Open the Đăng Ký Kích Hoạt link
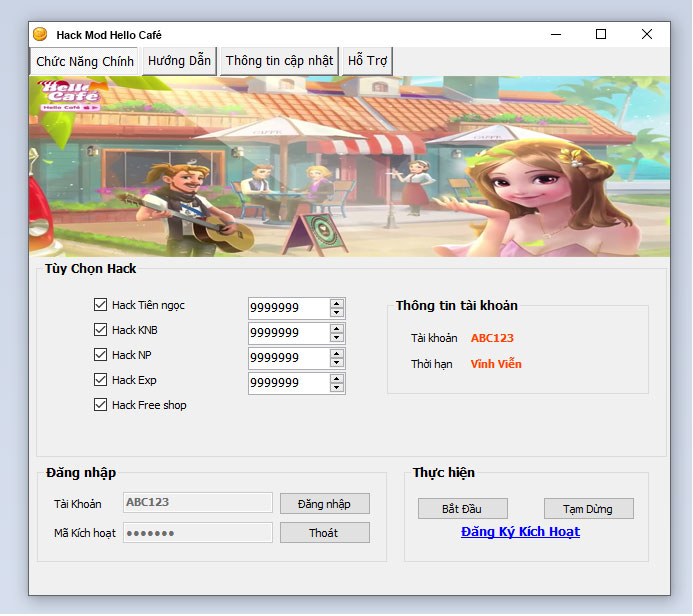This screenshot has width=693, height=616. 520,532
